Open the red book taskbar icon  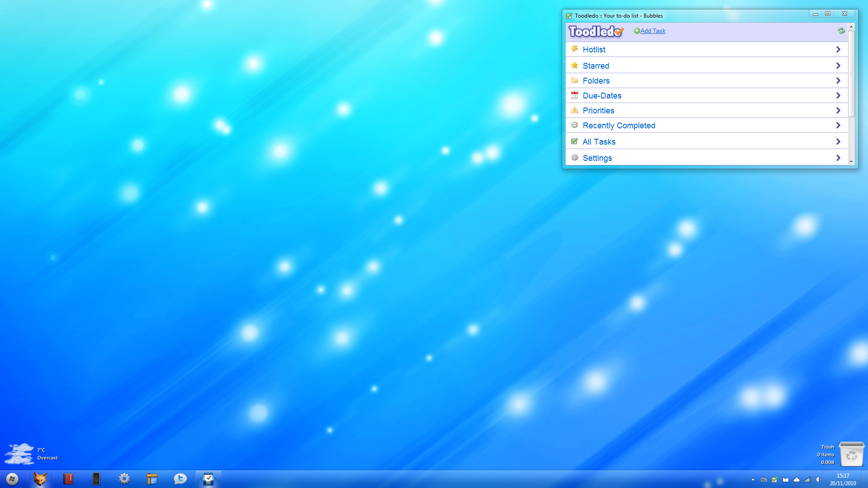point(68,479)
